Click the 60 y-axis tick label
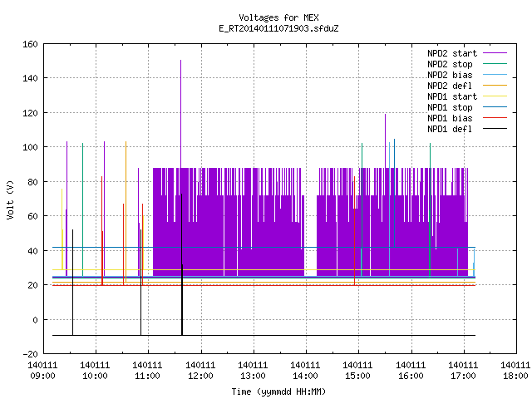The height and width of the screenshot is (399, 532). (x=32, y=216)
